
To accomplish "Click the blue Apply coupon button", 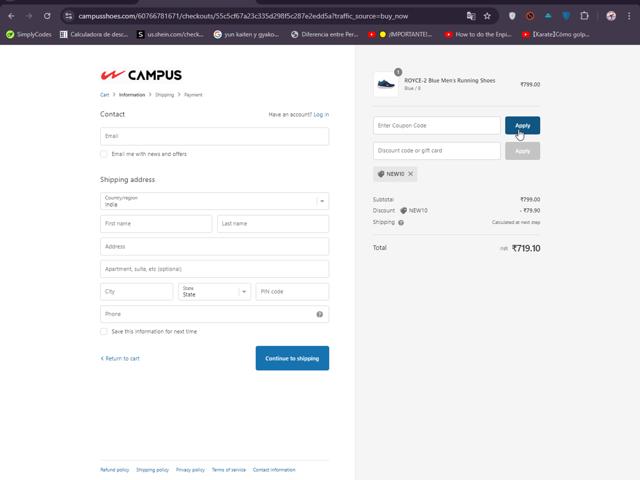I will 522,125.
